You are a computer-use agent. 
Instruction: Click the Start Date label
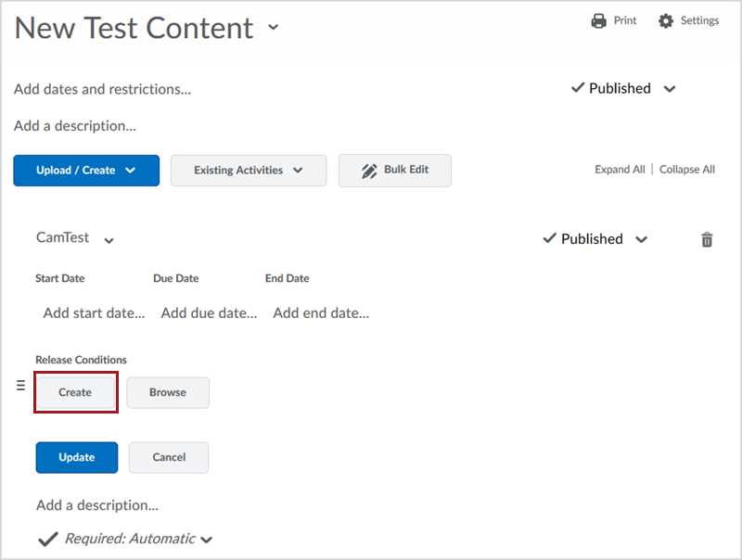[x=60, y=278]
